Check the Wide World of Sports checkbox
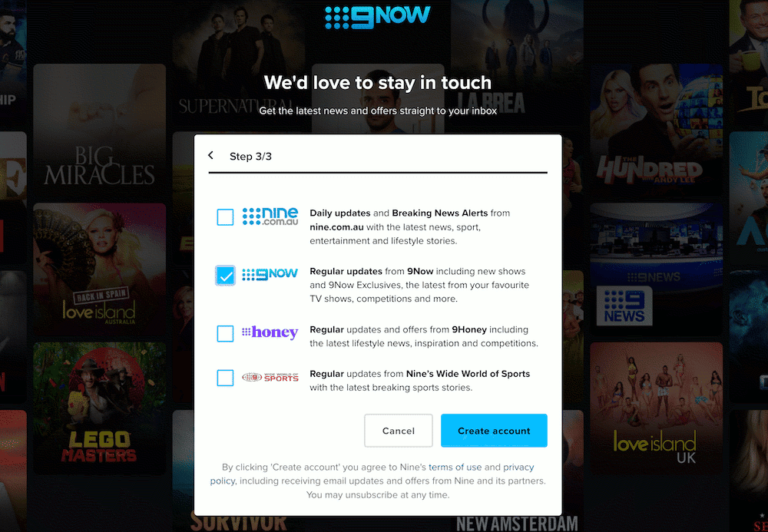768x532 pixels. click(x=225, y=378)
